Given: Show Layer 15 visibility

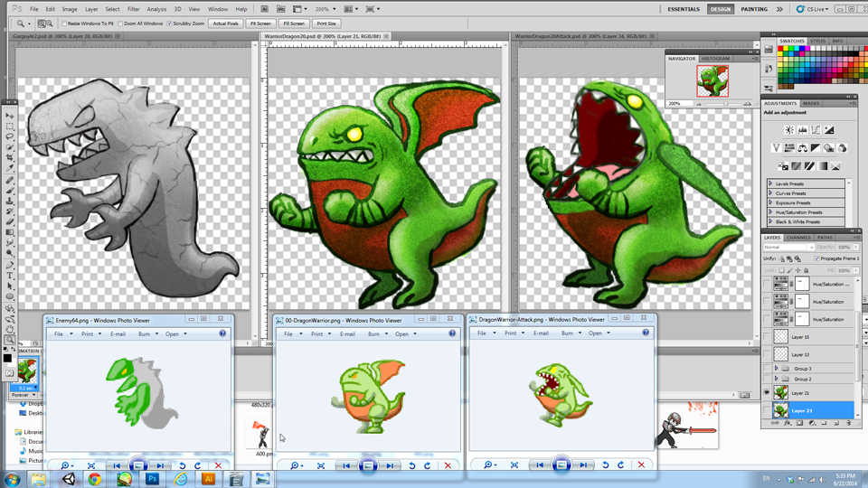Looking at the screenshot, I should point(767,336).
